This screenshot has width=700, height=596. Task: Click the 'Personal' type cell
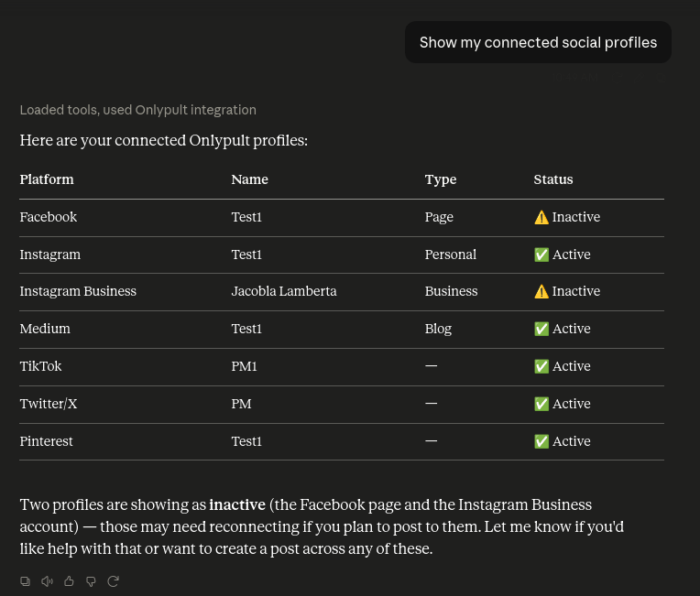(x=451, y=255)
